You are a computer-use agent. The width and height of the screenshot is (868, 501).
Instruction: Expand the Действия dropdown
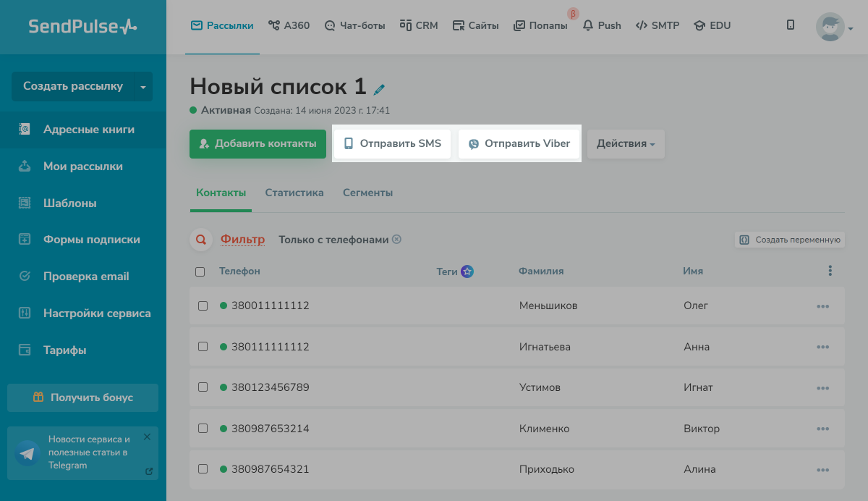[626, 143]
